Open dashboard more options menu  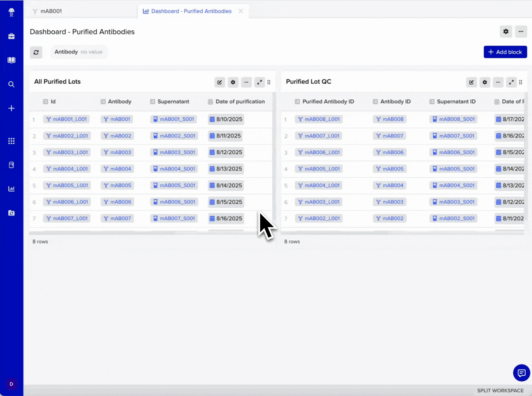pyautogui.click(x=521, y=32)
